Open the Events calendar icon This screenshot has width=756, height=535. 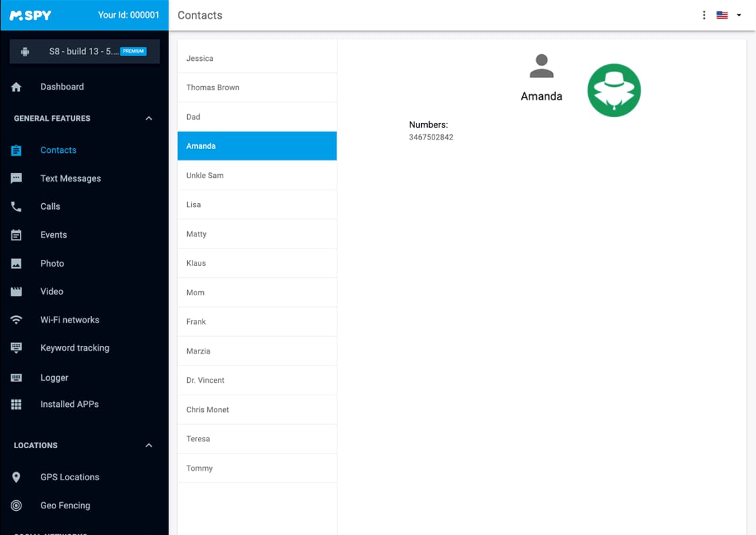pyautogui.click(x=16, y=234)
